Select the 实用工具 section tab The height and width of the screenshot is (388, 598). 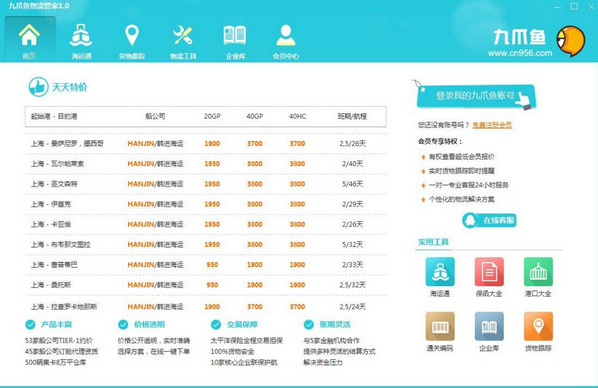(433, 242)
